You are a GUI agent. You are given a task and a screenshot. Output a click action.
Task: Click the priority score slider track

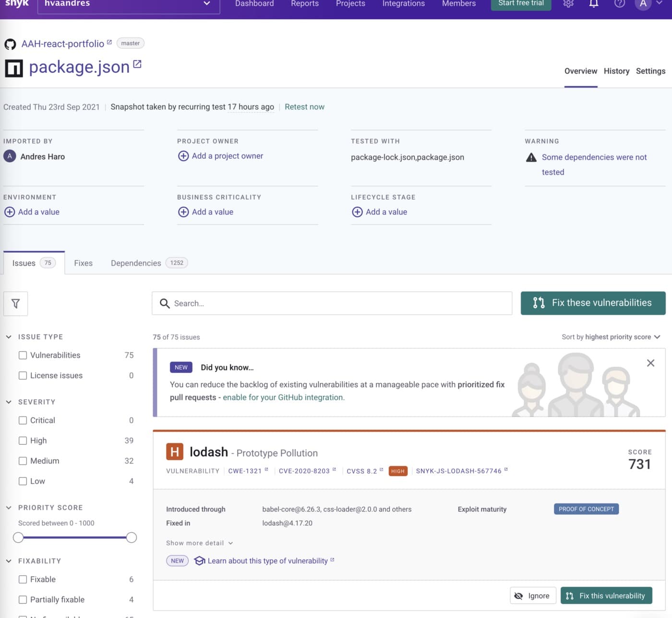coord(75,537)
